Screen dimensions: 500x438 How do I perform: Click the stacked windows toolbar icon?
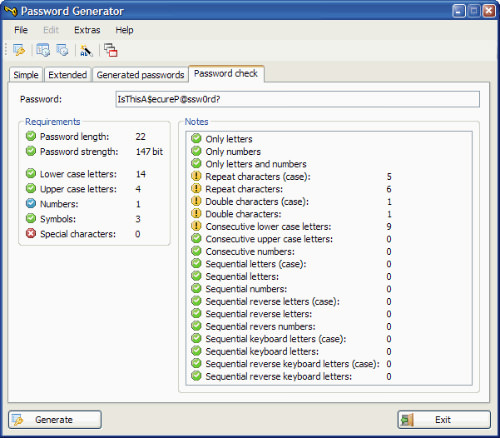[x=111, y=50]
